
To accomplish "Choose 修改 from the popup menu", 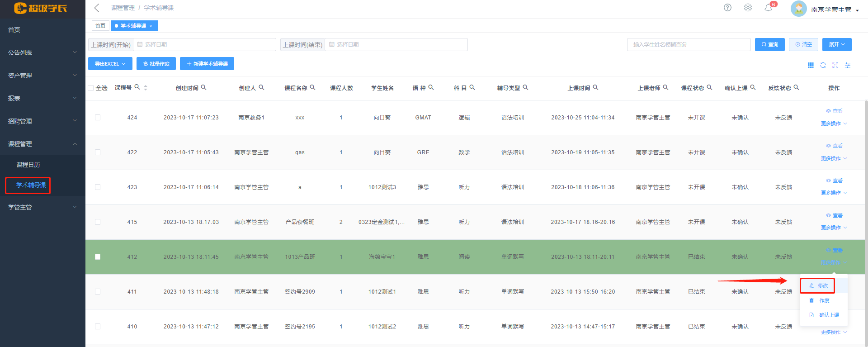I will tap(818, 285).
